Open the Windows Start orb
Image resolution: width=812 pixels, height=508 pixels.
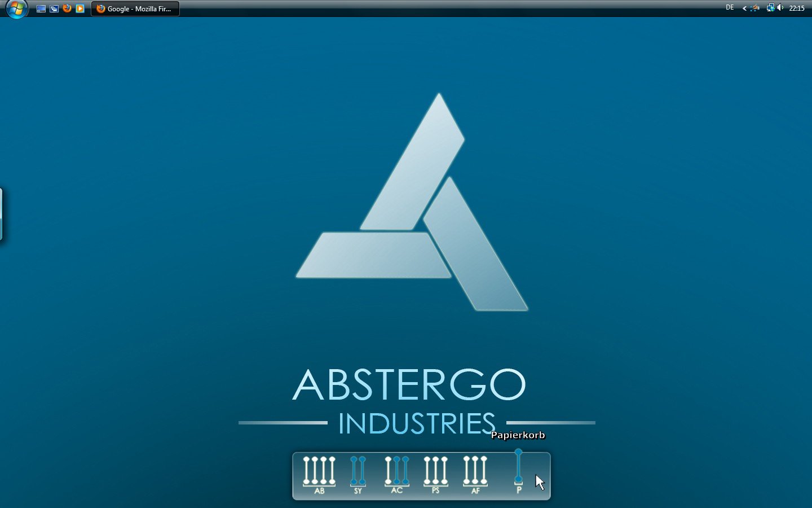tap(16, 8)
